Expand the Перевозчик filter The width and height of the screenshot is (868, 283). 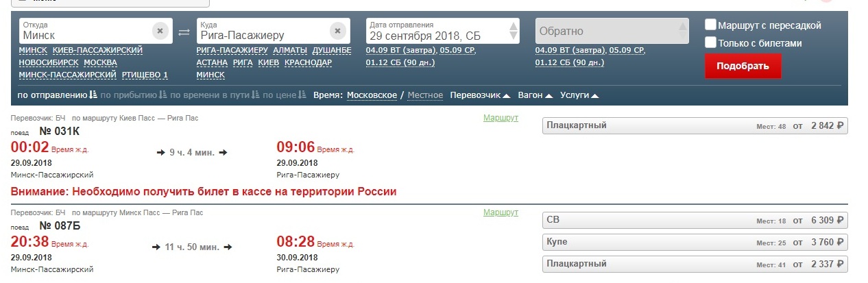click(480, 95)
